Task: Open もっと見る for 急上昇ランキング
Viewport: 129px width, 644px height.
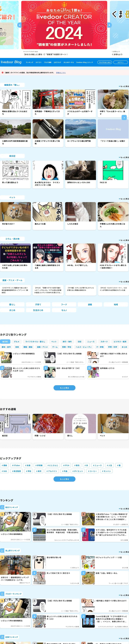Action: pos(124,552)
